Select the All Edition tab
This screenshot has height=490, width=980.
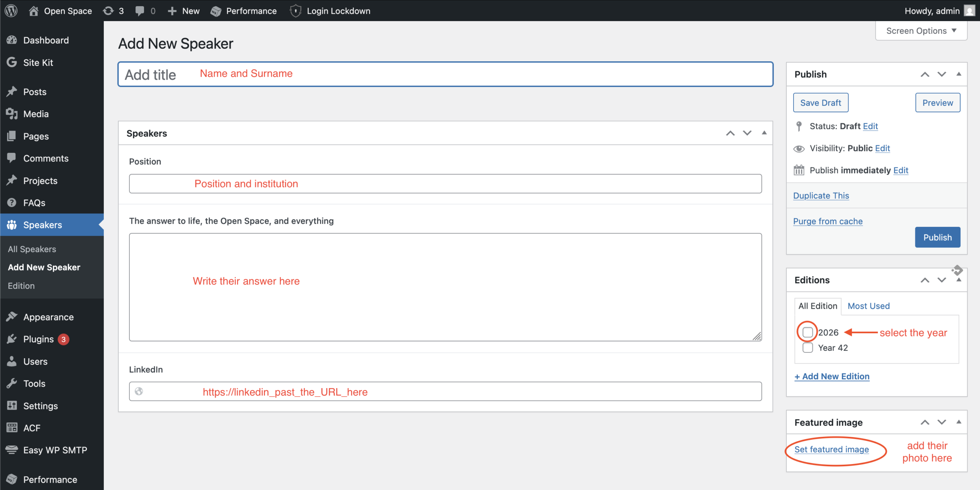click(818, 306)
